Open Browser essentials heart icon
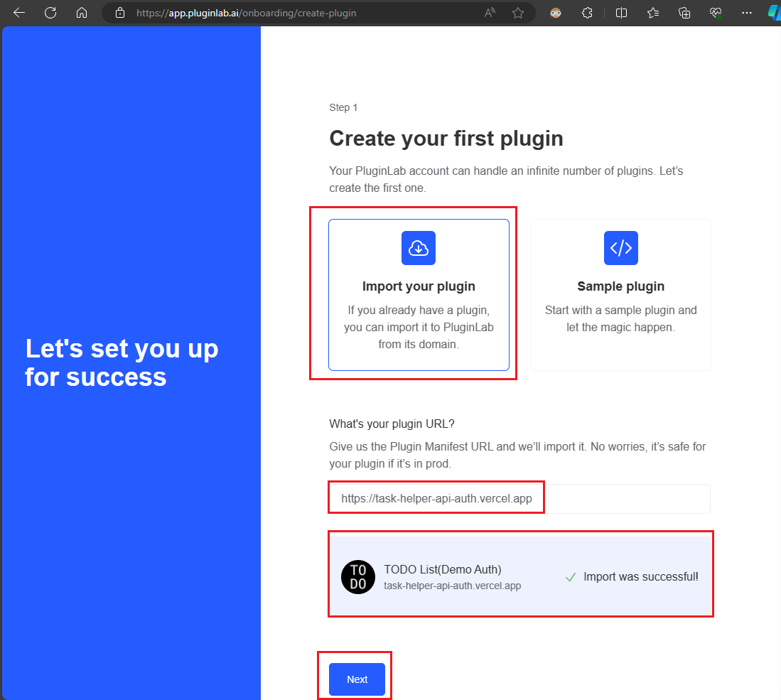The image size is (781, 700). coord(715,12)
